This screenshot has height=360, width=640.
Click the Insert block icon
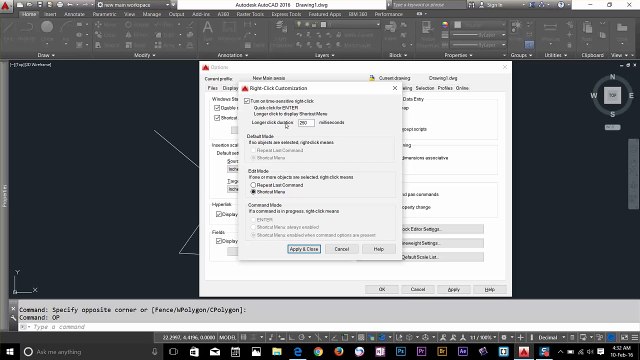[x=391, y=28]
